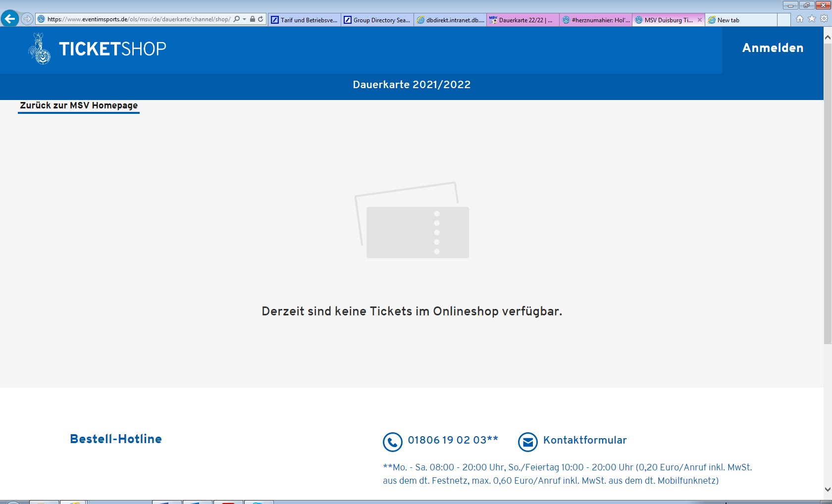832x504 pixels.
Task: Expand the address bar autocomplete dropdown arrow
Action: pos(245,19)
